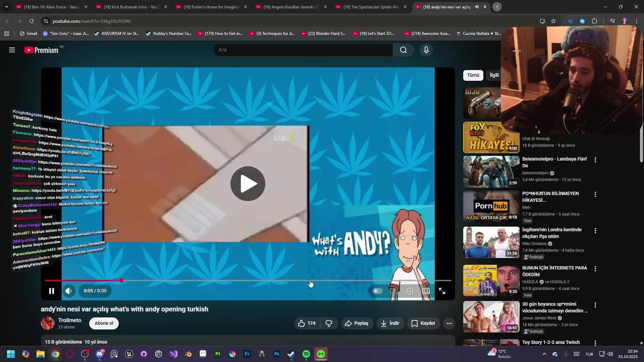Click the red playhead scrubber dot
The width and height of the screenshot is (644, 362).
[121, 281]
